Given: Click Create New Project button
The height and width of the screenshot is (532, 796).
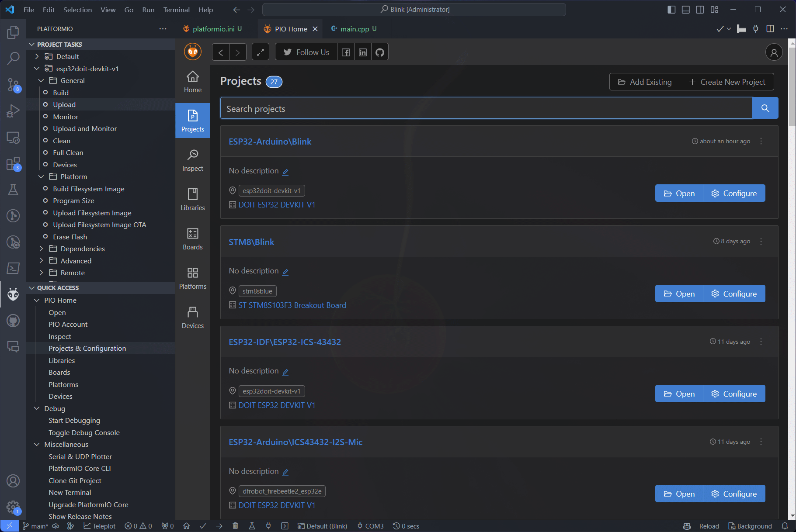Looking at the screenshot, I should point(727,82).
